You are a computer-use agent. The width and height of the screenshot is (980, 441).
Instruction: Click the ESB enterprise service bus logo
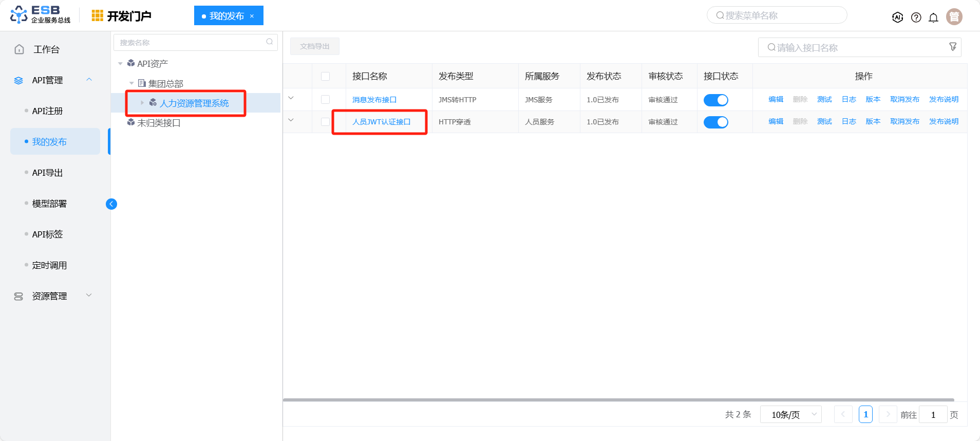pos(41,15)
